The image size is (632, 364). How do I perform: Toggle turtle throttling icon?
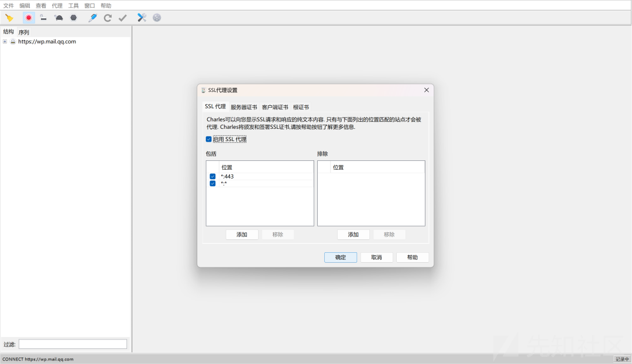[59, 18]
